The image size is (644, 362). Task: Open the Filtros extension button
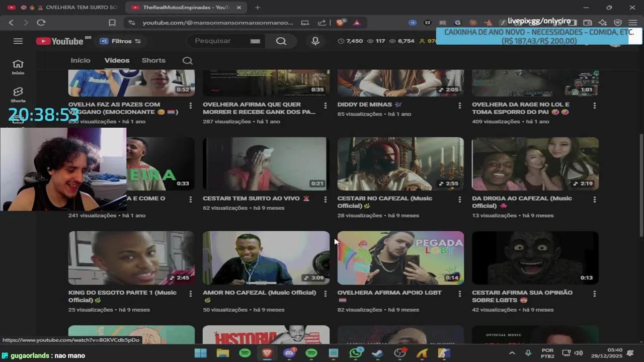coord(120,41)
